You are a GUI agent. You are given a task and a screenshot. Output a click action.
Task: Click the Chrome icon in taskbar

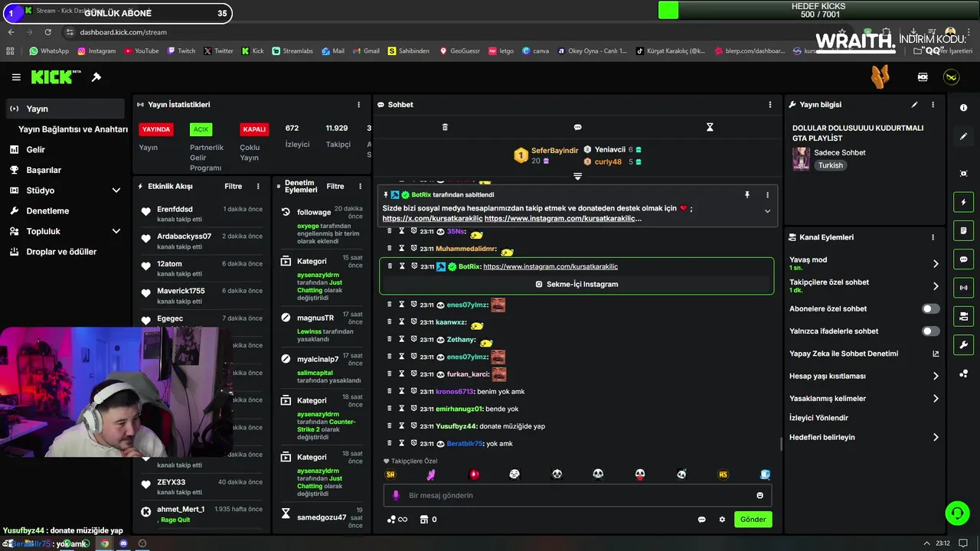point(104,544)
